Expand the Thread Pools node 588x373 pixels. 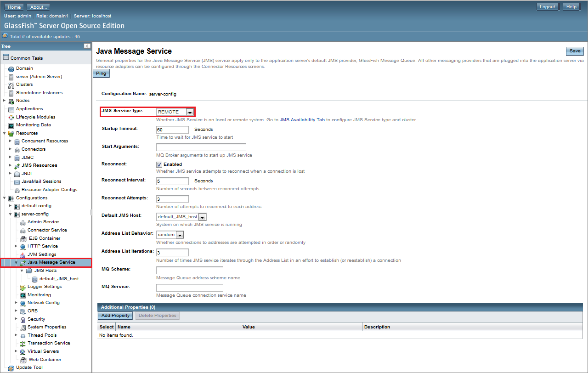pyautogui.click(x=16, y=335)
